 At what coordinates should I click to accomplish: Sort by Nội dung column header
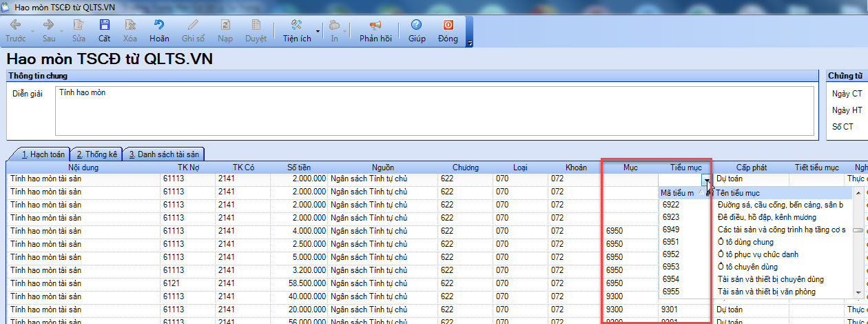point(83,167)
